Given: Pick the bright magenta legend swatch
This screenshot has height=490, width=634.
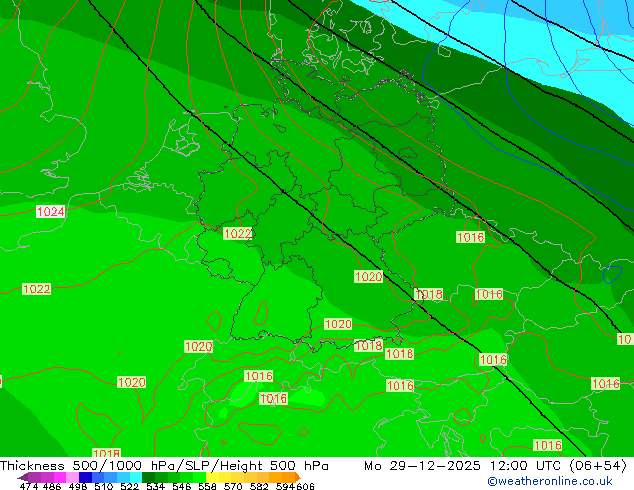Looking at the screenshot, I should tap(60, 477).
